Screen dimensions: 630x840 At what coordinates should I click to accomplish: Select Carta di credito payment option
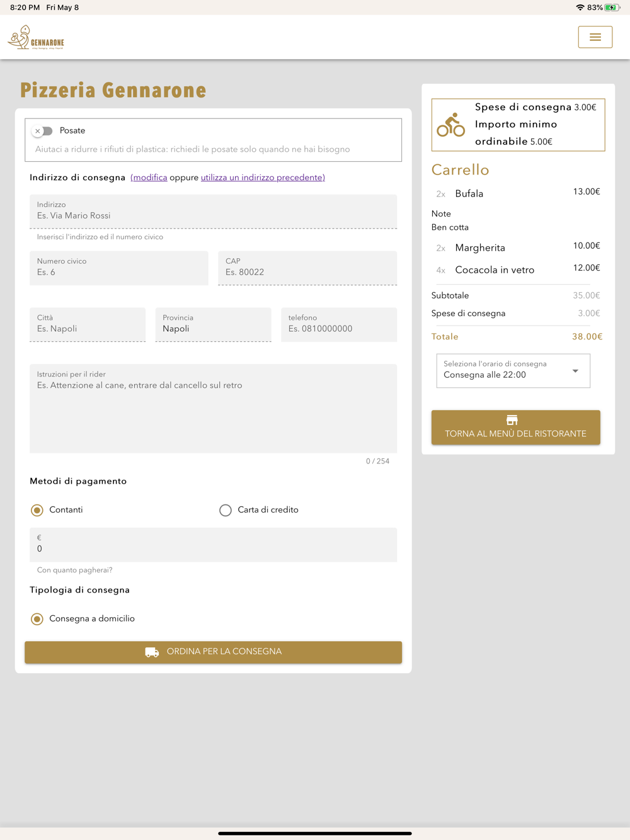click(x=226, y=510)
